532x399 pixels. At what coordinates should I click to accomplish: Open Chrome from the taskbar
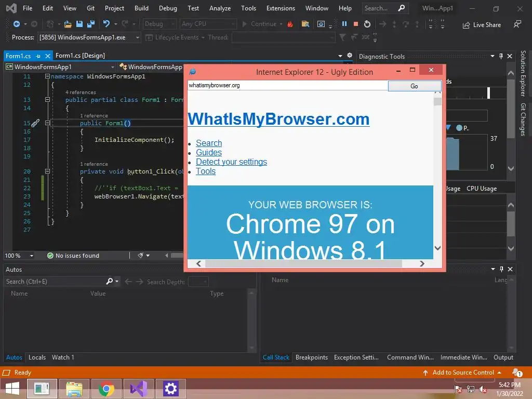[106, 389]
